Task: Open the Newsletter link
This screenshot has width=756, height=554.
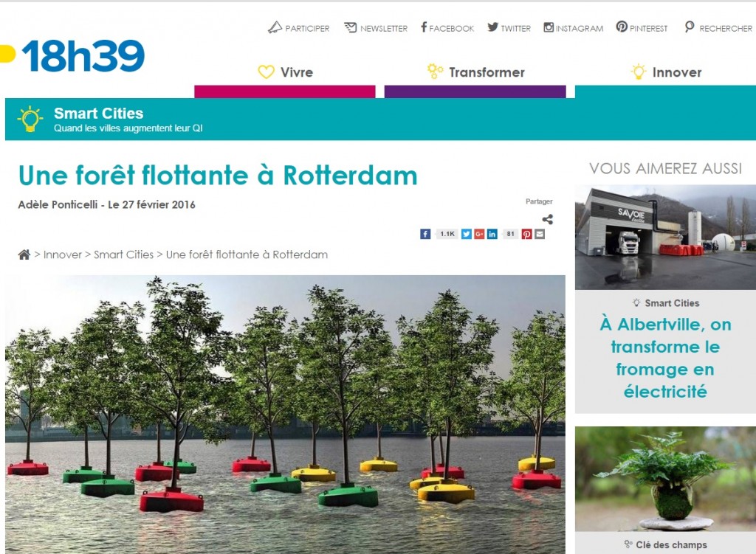Action: pos(376,28)
